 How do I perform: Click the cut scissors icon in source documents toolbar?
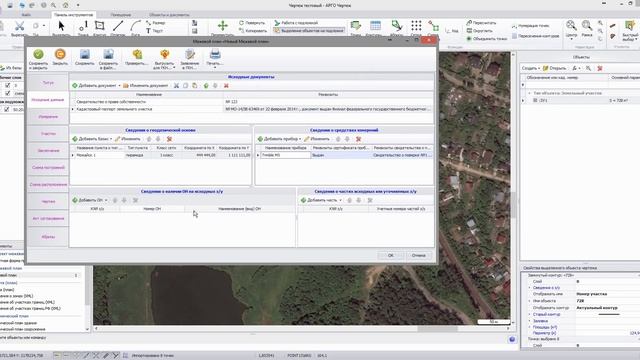(x=176, y=86)
